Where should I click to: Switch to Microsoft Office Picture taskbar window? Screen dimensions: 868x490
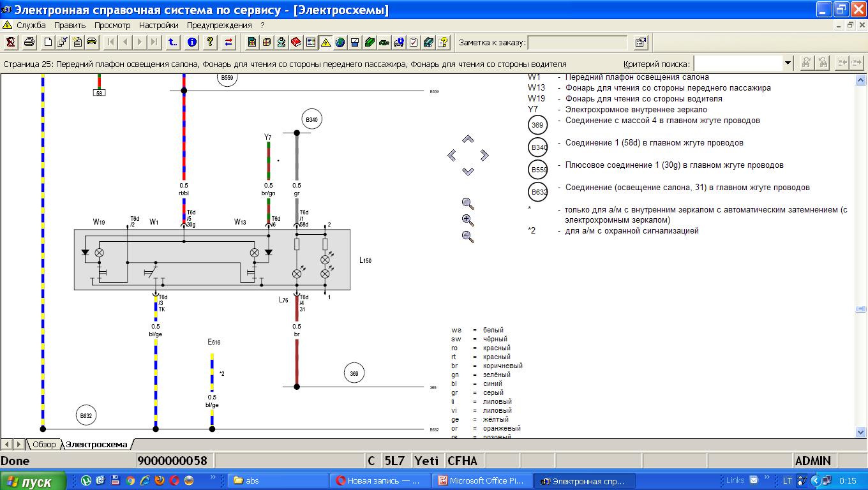tap(483, 480)
